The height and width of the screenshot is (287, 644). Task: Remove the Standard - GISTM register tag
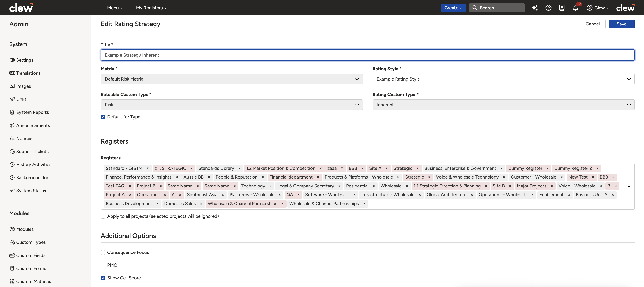148,168
